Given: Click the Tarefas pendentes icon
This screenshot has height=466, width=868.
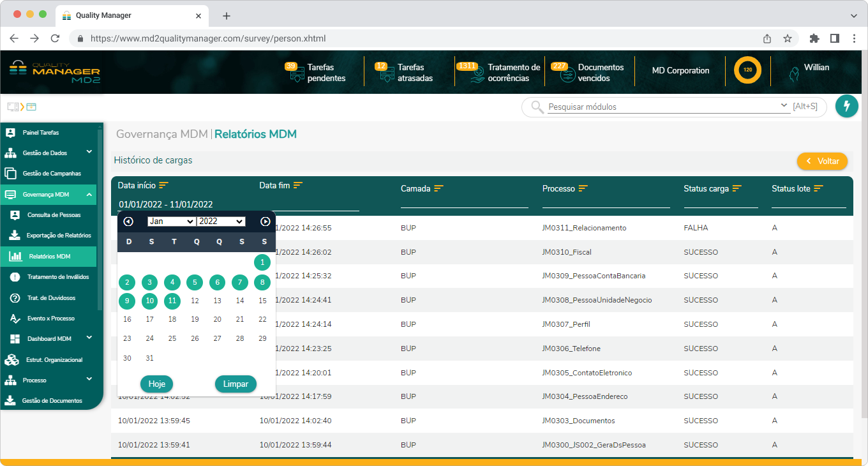Looking at the screenshot, I should click(297, 75).
